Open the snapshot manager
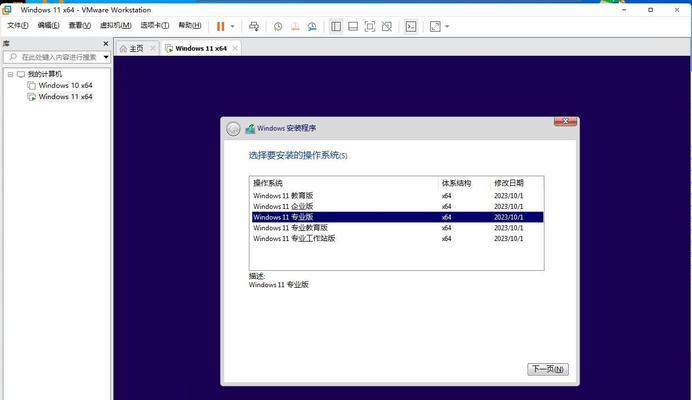The width and height of the screenshot is (692, 400). (312, 26)
